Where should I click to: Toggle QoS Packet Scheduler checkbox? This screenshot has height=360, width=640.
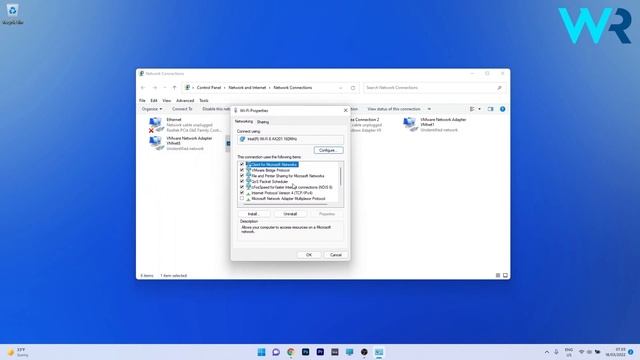pos(242,181)
